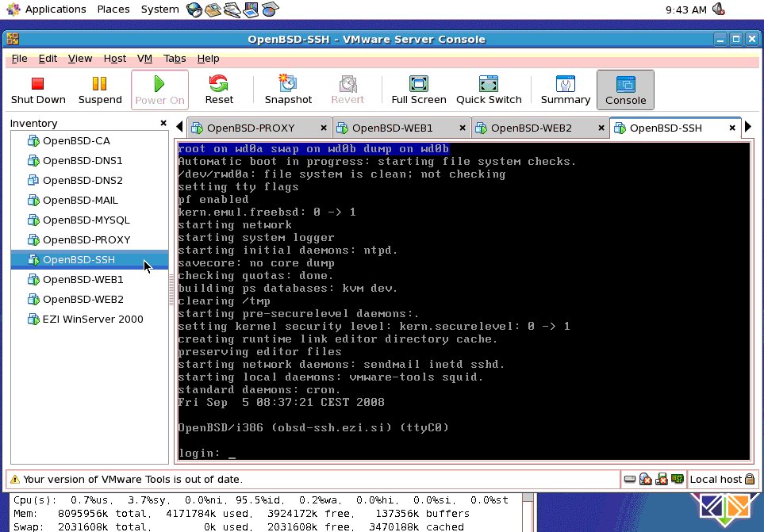The height and width of the screenshot is (532, 764).
Task: Switch to the OpenBSD-WEB2 tab
Action: [531, 128]
